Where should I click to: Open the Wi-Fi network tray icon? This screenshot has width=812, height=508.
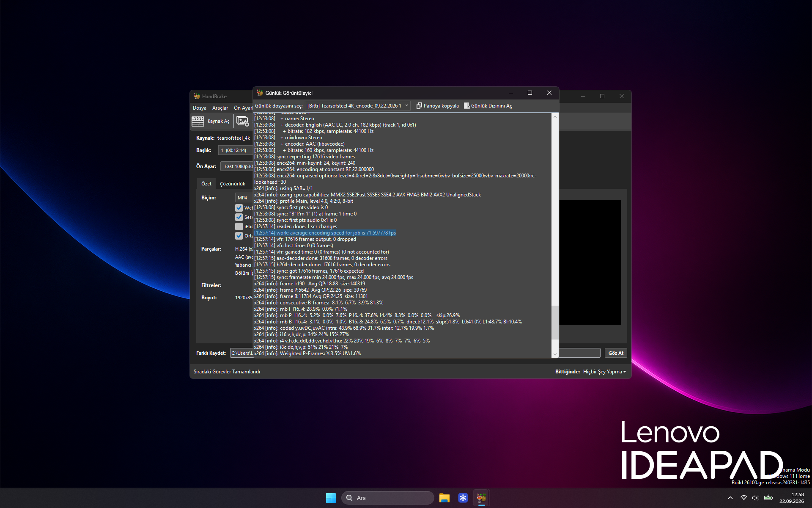(743, 498)
